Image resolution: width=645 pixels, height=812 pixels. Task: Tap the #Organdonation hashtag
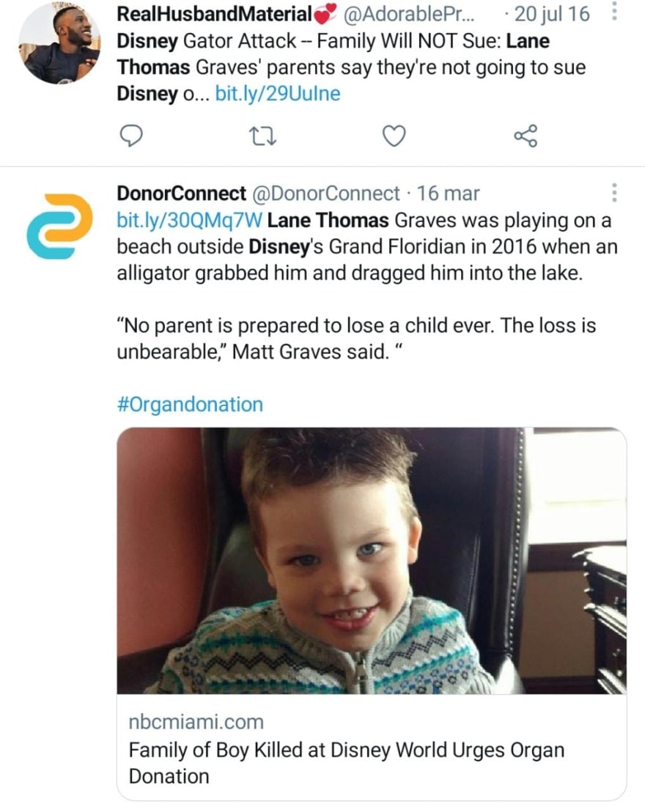pos(189,404)
